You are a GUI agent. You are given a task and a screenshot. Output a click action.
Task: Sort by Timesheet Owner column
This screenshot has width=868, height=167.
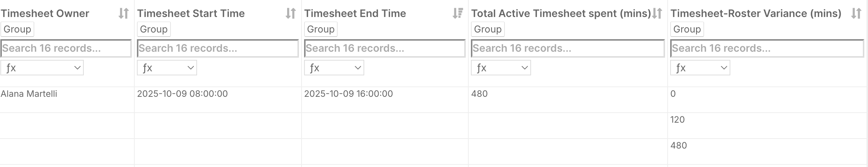click(x=123, y=14)
